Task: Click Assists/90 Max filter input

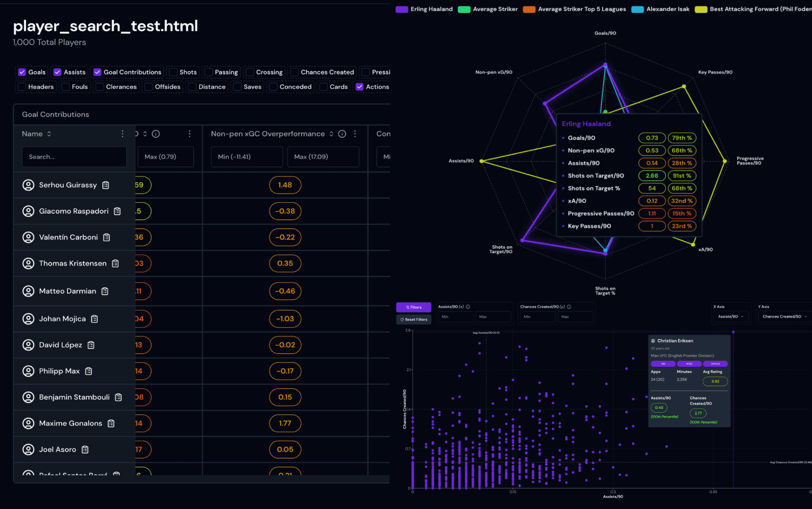Action: [493, 316]
